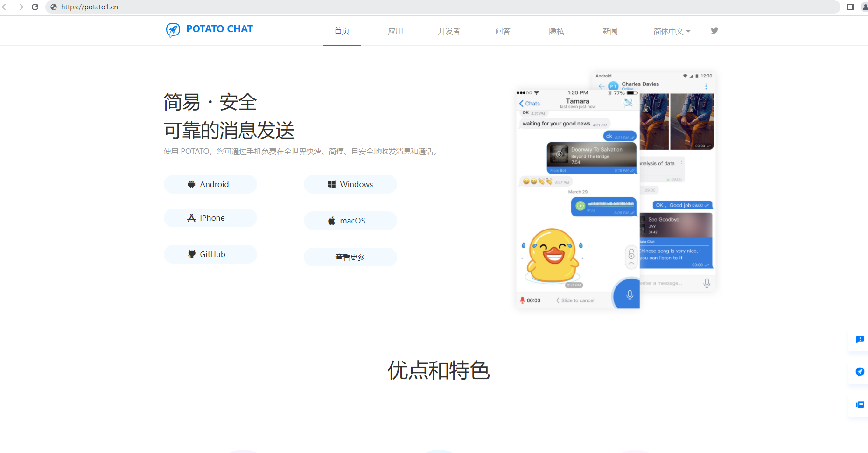Viewport: 868px width, 453px height.
Task: Open the GitHub link button
Action: coord(210,254)
